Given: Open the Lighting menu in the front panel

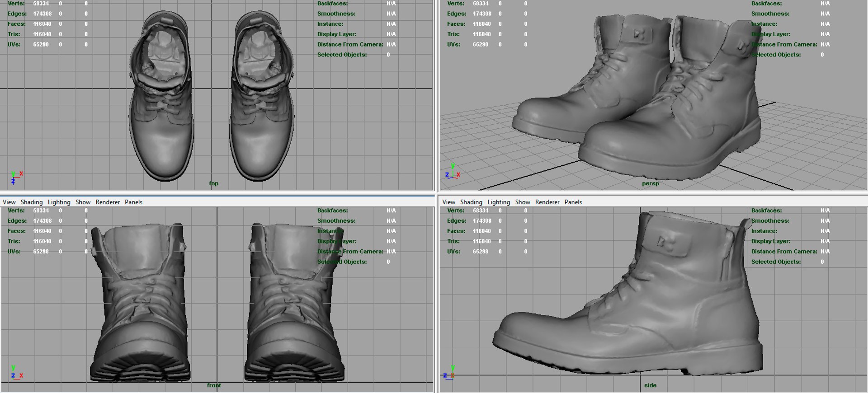Looking at the screenshot, I should [59, 202].
